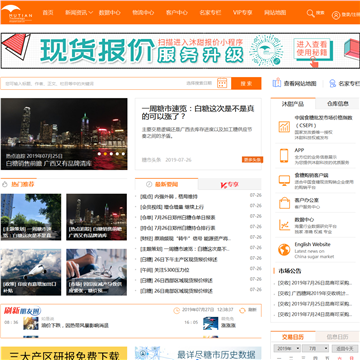This screenshot has height=360, width=360.
Task: Switch to the 信息日历 tab
Action: tap(337, 337)
